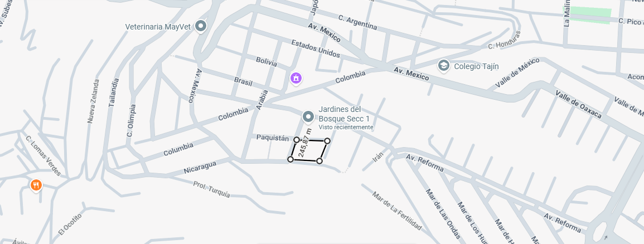
Task: Open the Colegio Tajín place label
Action: pyautogui.click(x=476, y=66)
